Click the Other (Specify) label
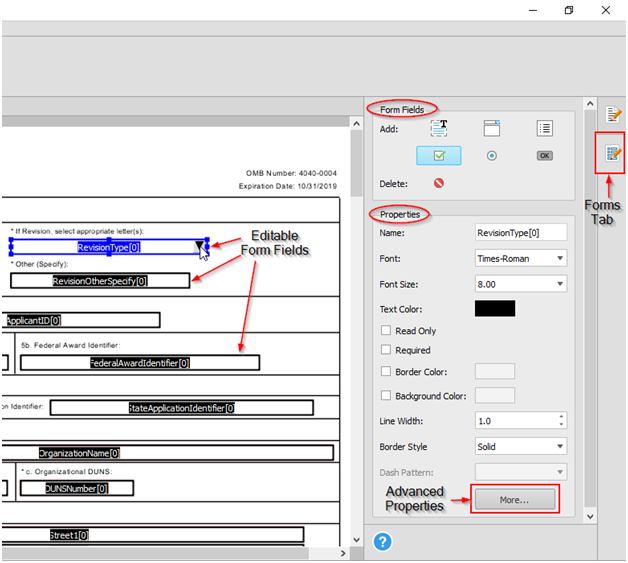The image size is (628, 563). [40, 264]
